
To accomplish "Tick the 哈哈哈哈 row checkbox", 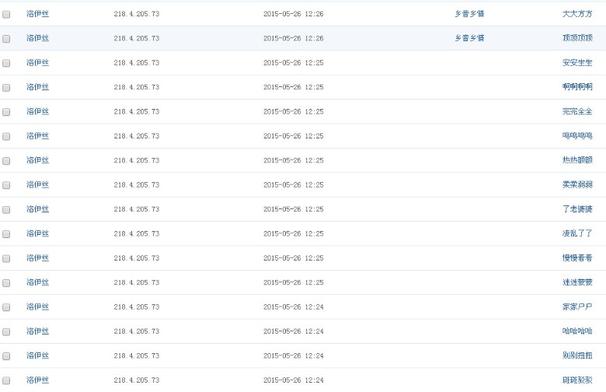I will coord(6,332).
